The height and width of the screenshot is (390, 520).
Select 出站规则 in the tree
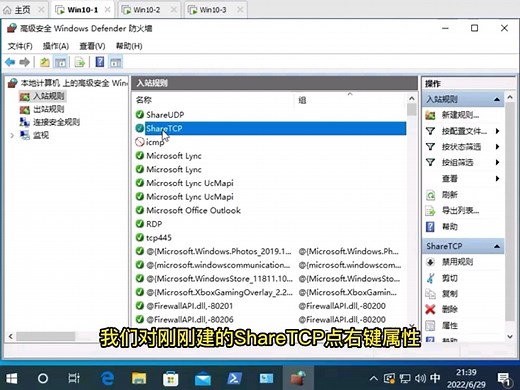click(49, 109)
